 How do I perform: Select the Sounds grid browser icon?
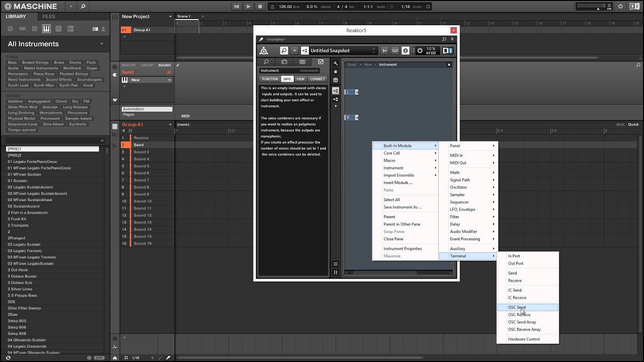(34, 29)
